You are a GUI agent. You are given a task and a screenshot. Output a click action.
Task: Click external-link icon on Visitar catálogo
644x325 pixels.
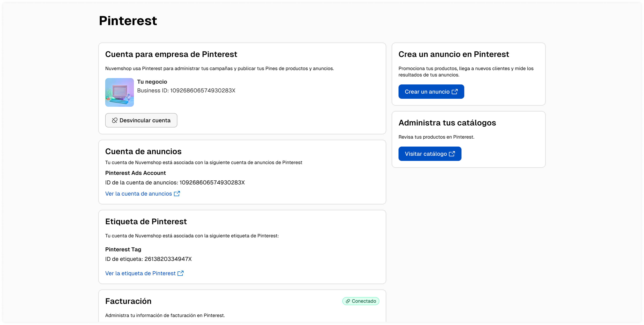coord(452,154)
